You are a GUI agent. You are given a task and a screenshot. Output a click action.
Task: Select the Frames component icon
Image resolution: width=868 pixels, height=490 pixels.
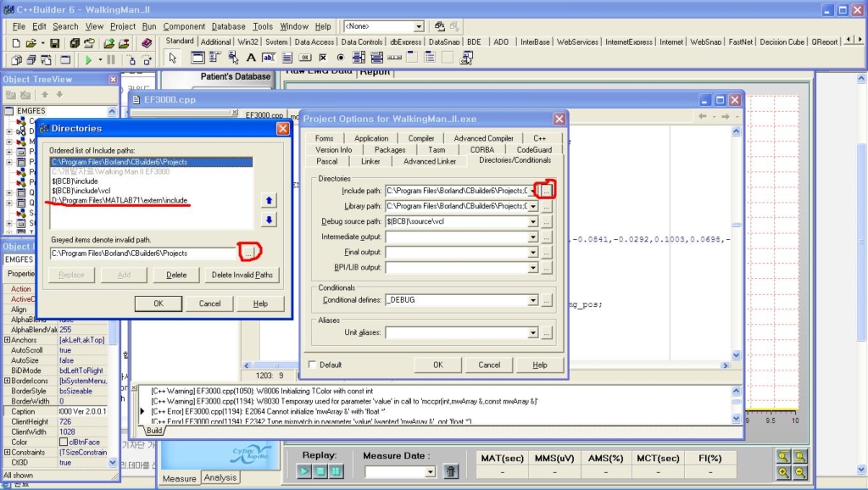coord(198,57)
